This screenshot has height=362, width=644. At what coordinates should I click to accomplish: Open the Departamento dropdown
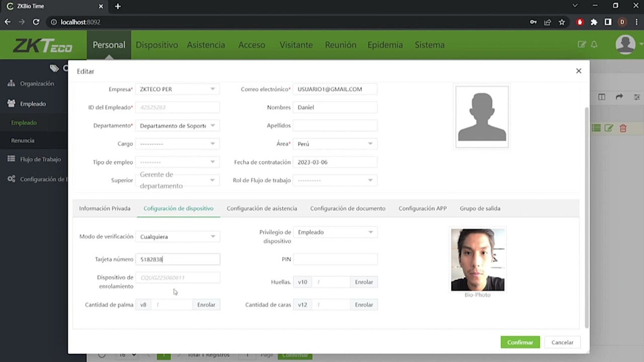click(178, 126)
